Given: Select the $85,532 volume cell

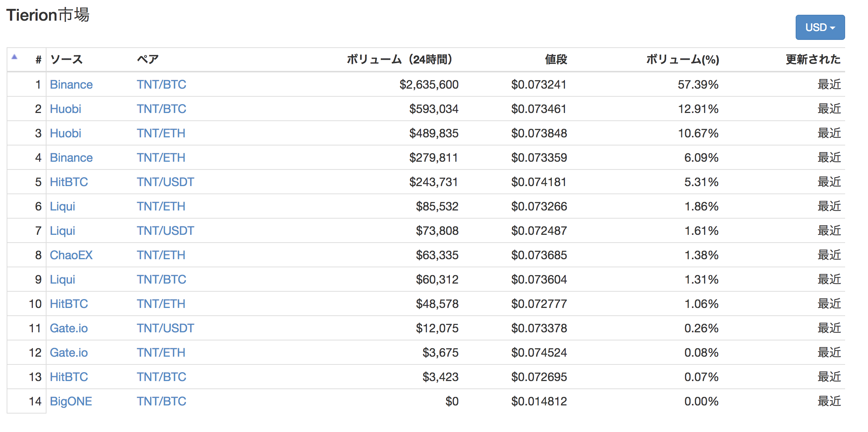Looking at the screenshot, I should (x=437, y=206).
